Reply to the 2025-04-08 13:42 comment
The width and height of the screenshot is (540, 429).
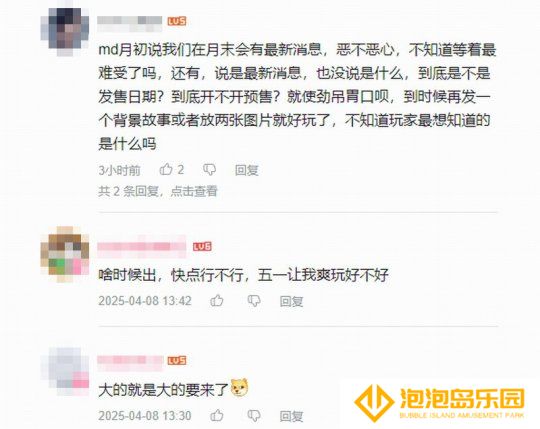pyautogui.click(x=291, y=301)
